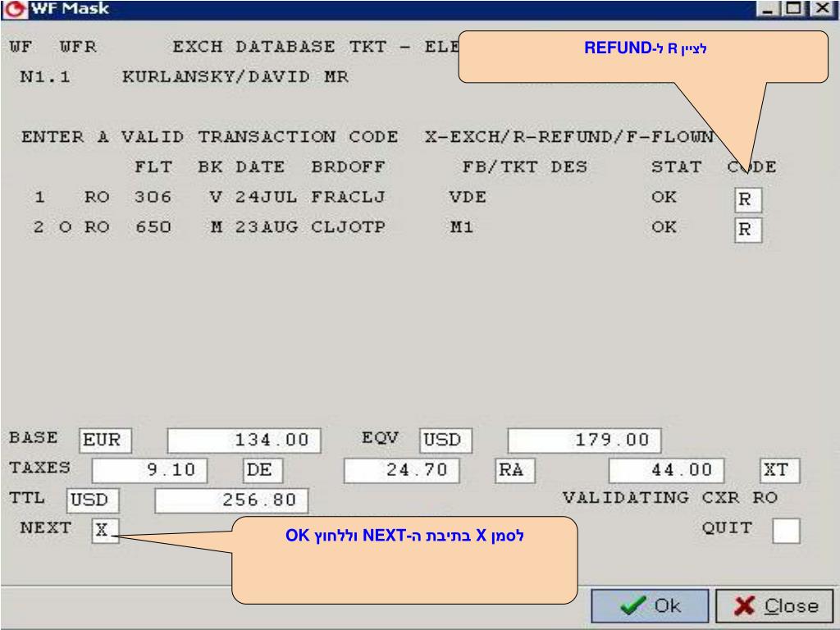Click the CLJOTP route text

click(348, 227)
